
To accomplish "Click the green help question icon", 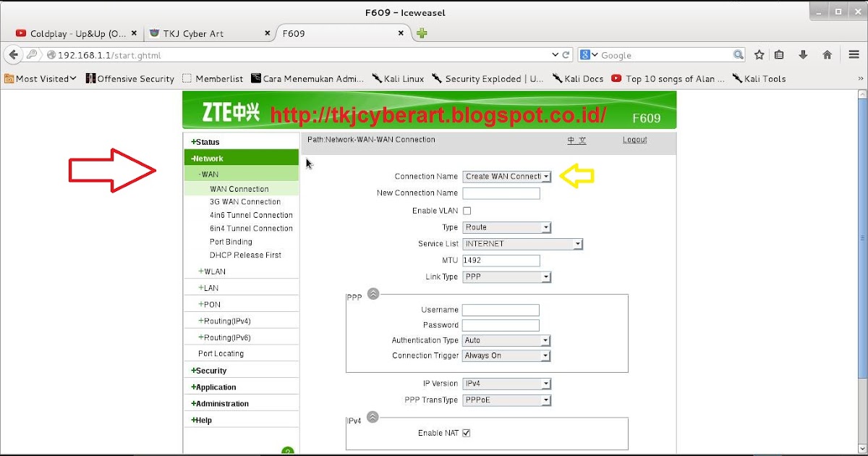I will coord(287,452).
